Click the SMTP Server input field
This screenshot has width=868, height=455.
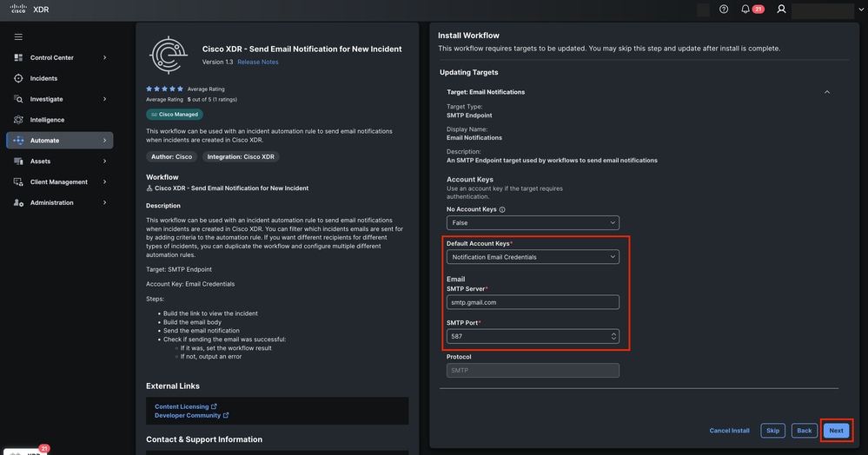(x=533, y=302)
